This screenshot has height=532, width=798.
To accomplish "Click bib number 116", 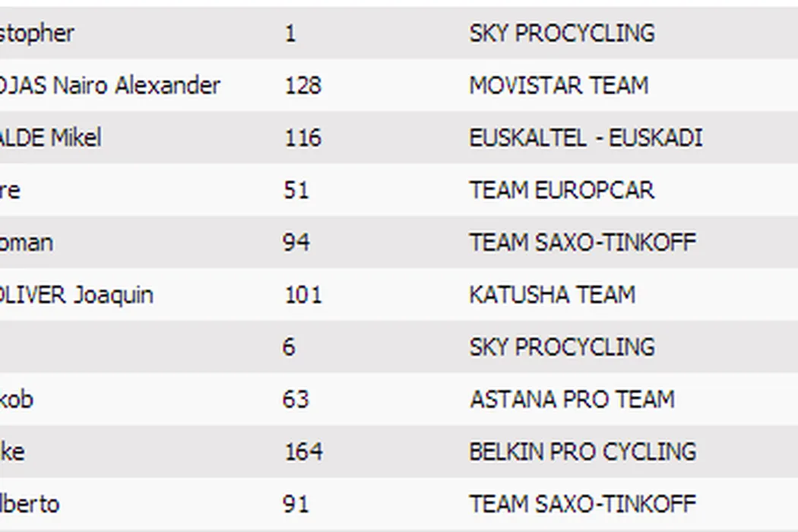I will [302, 138].
